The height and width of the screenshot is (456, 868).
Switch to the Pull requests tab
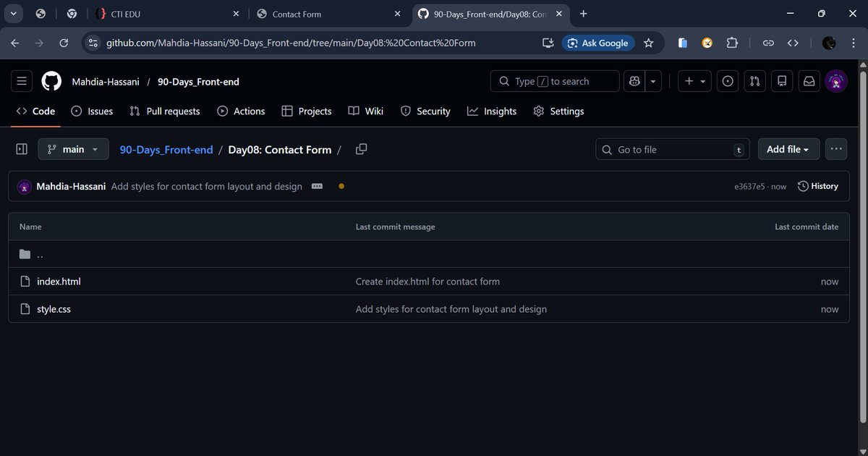[x=164, y=111]
